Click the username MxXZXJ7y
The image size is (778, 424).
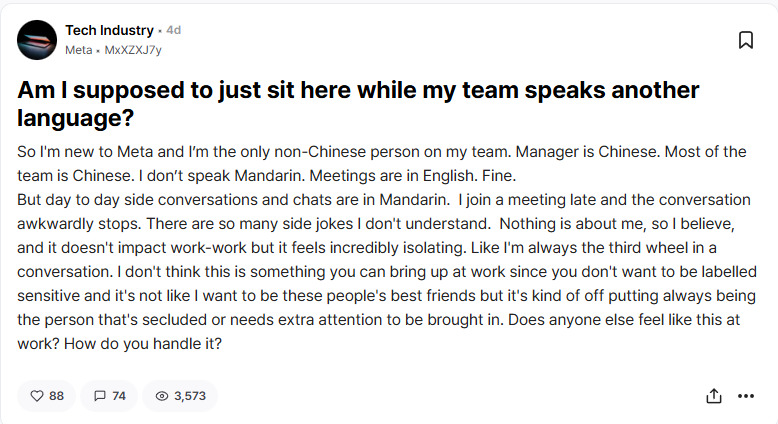(133, 50)
